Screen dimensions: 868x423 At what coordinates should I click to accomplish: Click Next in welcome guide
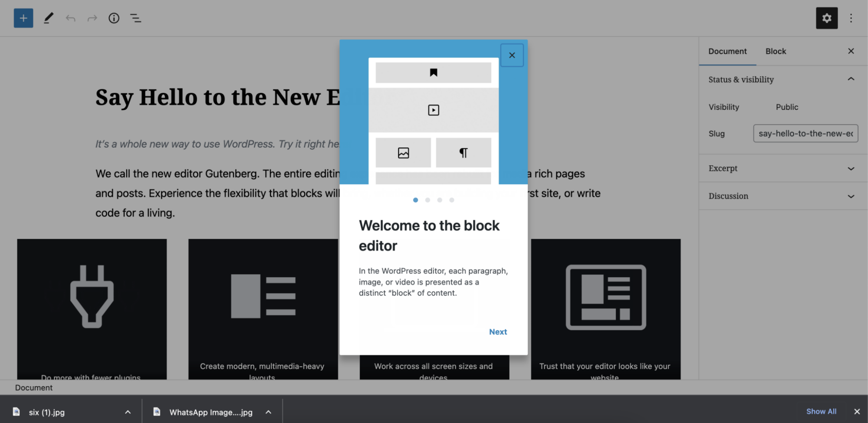click(x=498, y=332)
